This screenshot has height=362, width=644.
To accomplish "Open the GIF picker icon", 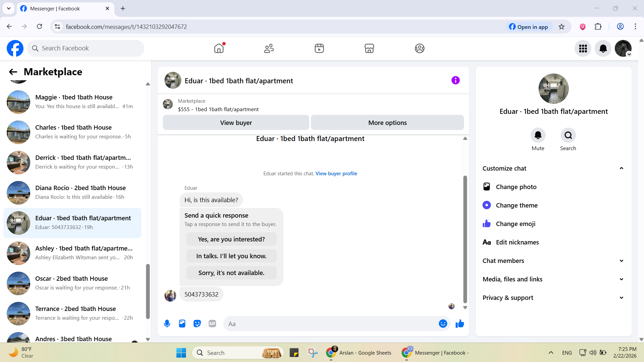I will [212, 324].
